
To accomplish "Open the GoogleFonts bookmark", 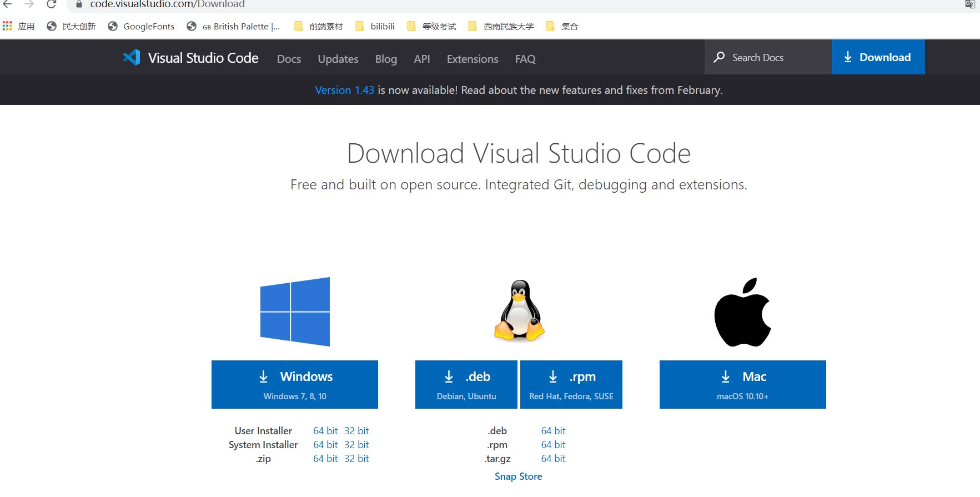I will coord(141,26).
